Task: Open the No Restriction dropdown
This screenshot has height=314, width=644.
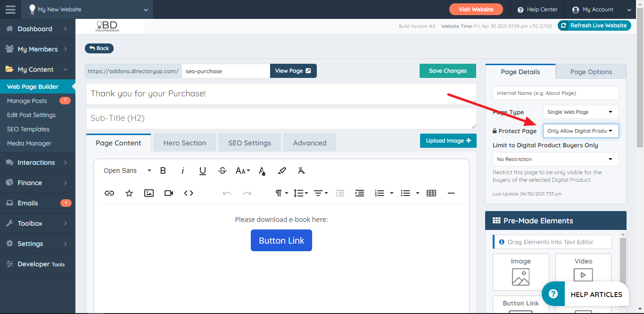Action: (x=556, y=159)
